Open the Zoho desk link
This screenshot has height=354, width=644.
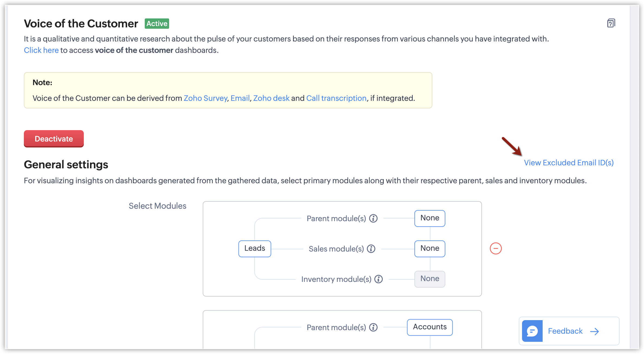pyautogui.click(x=271, y=98)
